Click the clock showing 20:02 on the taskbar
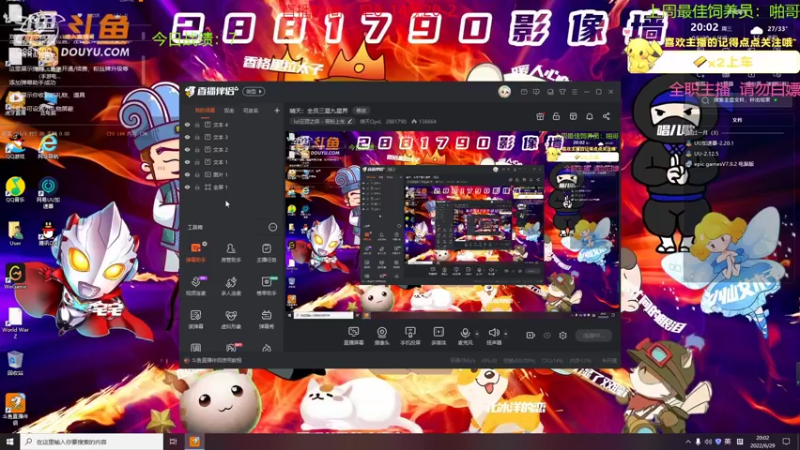 point(762,441)
